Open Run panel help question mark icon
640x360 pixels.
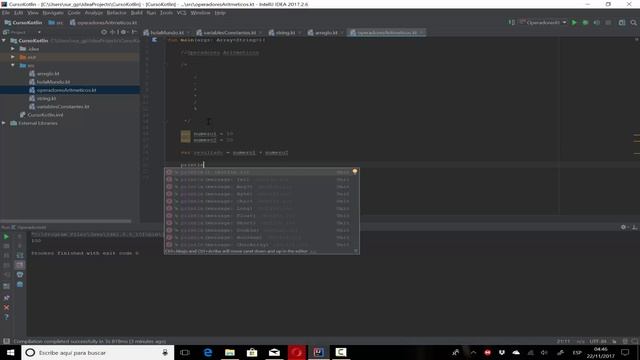click(6, 317)
